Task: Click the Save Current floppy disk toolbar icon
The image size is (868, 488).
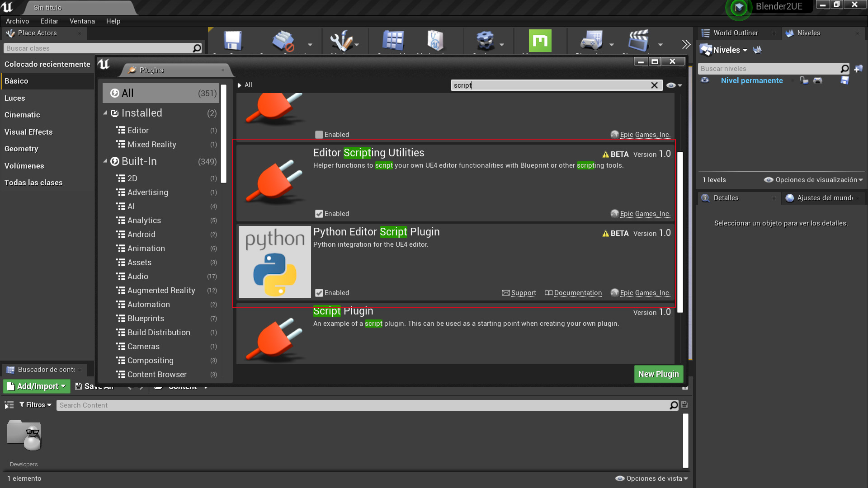Action: 233,41
